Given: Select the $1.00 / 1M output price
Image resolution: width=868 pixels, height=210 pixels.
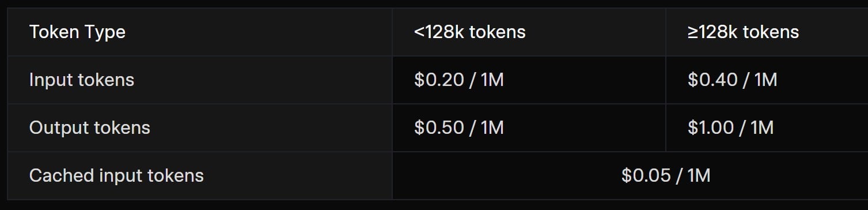Looking at the screenshot, I should click(x=730, y=127).
